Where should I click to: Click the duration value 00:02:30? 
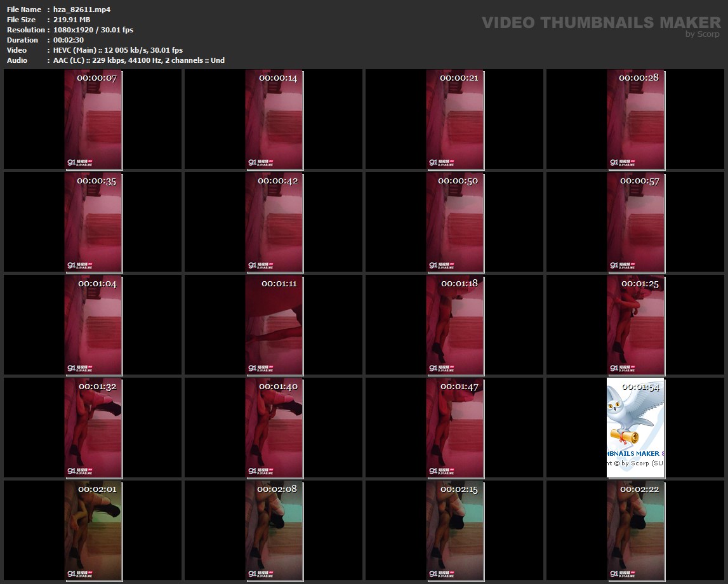coord(69,40)
